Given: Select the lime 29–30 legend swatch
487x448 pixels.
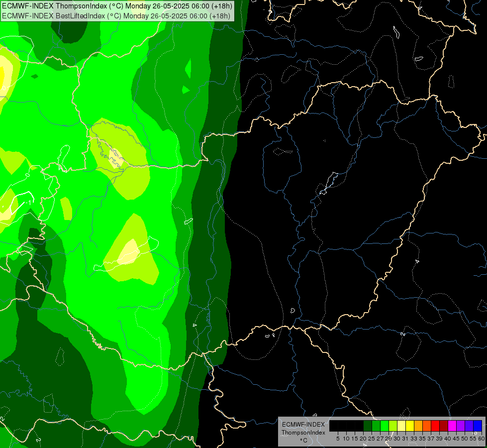Looking at the screenshot, I should click(393, 426).
